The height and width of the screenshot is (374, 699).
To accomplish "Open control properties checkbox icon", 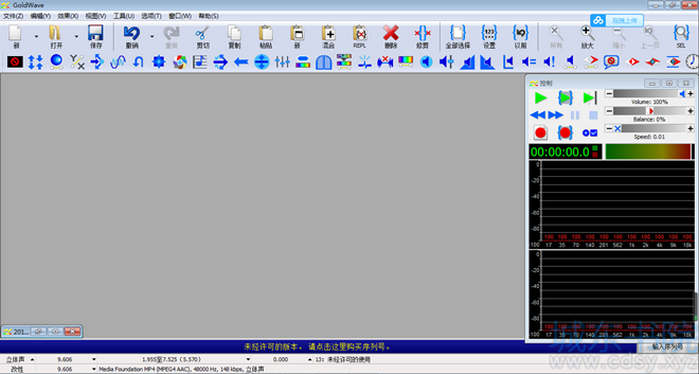I will click(x=590, y=133).
